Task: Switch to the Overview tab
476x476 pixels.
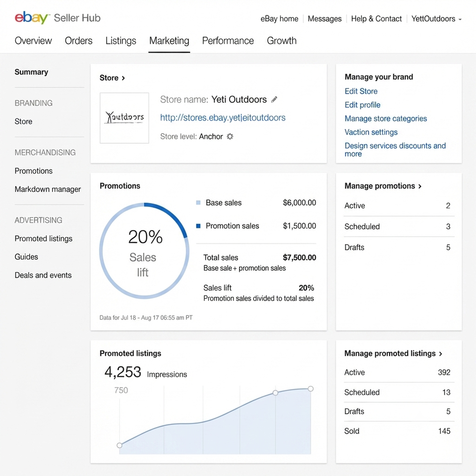Action: [x=33, y=41]
